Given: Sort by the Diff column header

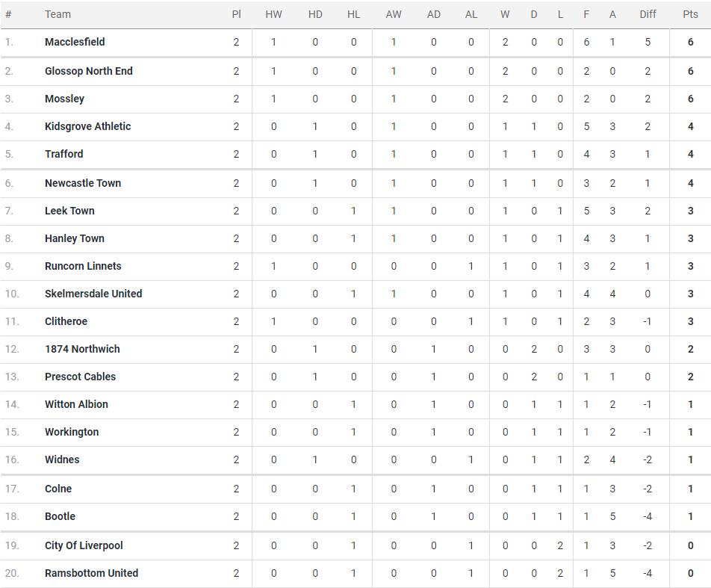Looking at the screenshot, I should coord(648,14).
